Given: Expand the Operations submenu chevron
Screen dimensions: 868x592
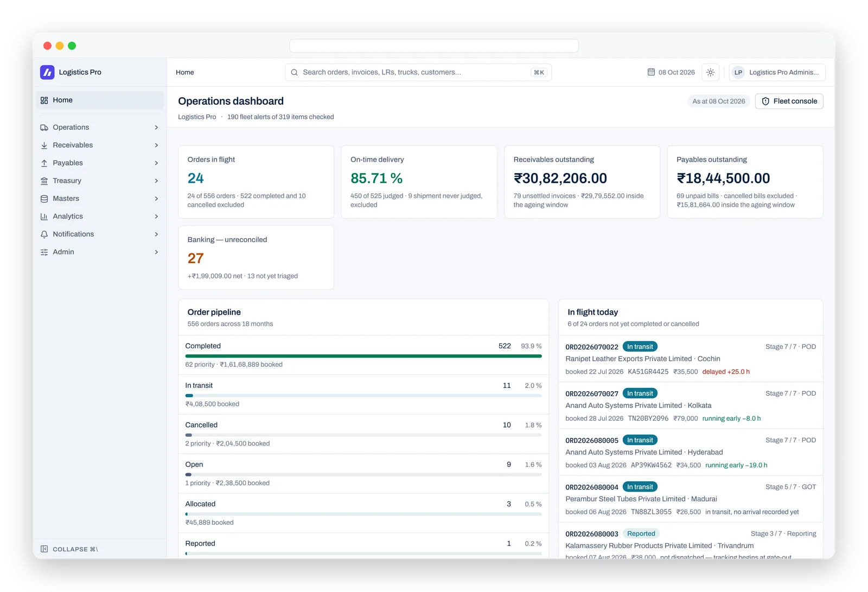Looking at the screenshot, I should (156, 128).
